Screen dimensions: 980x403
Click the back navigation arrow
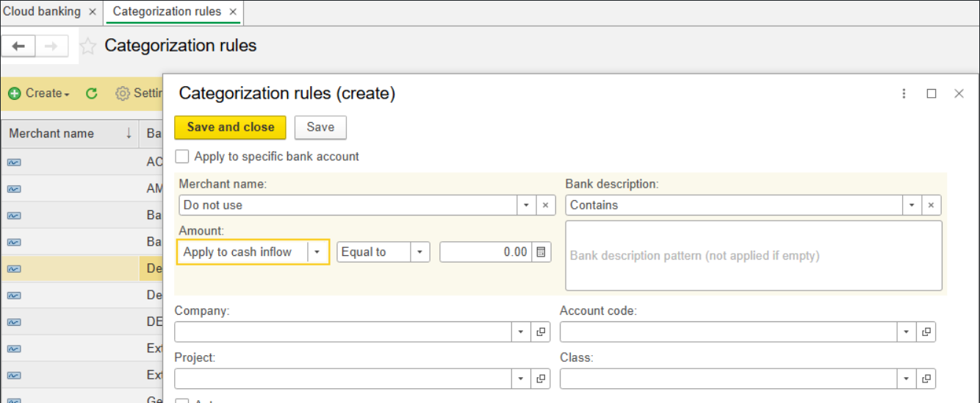tap(18, 46)
